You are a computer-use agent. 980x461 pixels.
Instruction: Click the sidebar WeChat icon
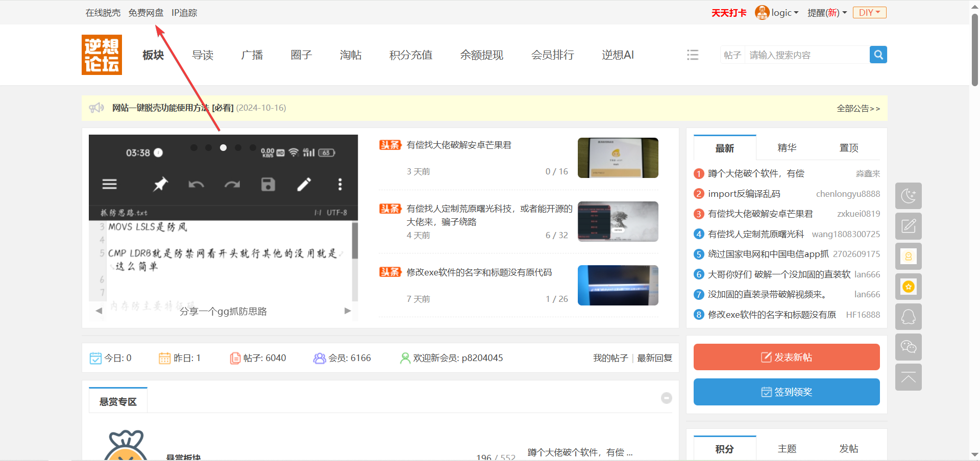click(x=908, y=347)
